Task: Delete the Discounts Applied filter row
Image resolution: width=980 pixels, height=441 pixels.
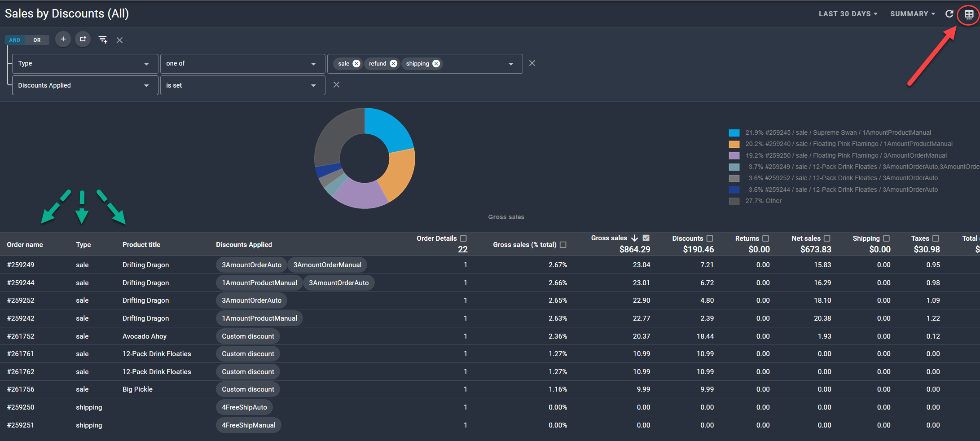Action: (x=336, y=85)
